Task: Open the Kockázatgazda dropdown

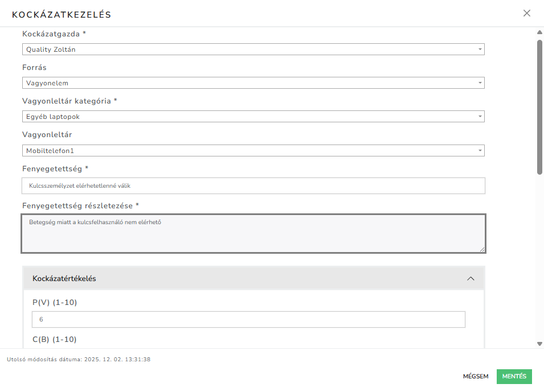Action: click(253, 49)
